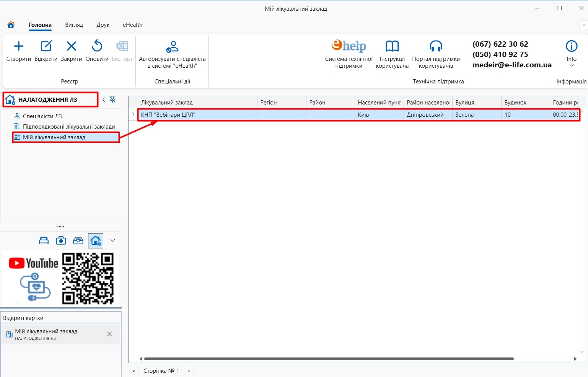The width and height of the screenshot is (588, 377).
Task: Click the Закрити X icon in ribbon
Action: [71, 46]
